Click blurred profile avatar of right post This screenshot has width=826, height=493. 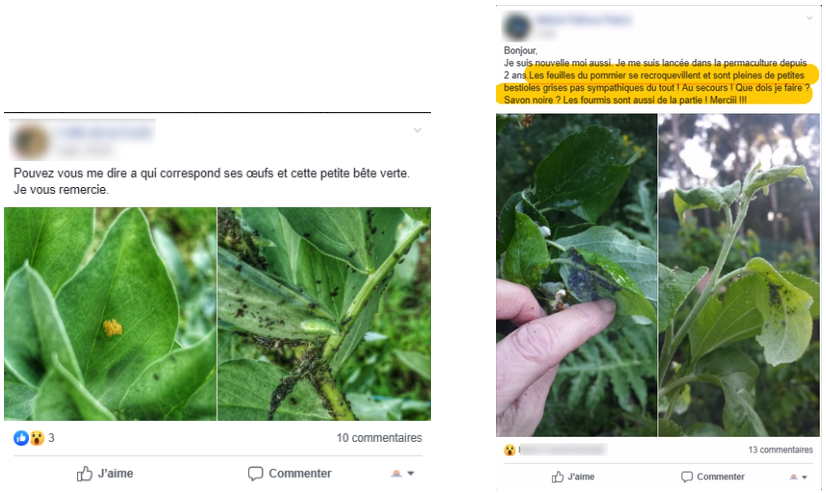tap(517, 26)
